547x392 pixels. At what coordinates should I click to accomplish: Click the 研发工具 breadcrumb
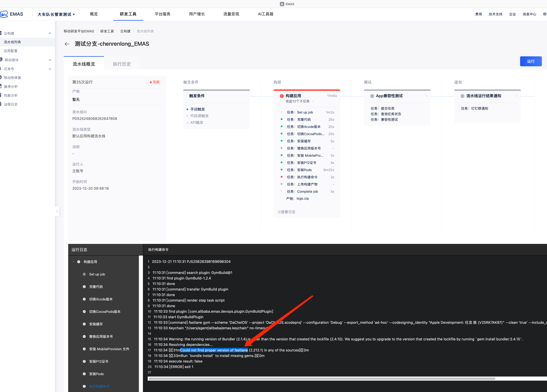(107, 31)
